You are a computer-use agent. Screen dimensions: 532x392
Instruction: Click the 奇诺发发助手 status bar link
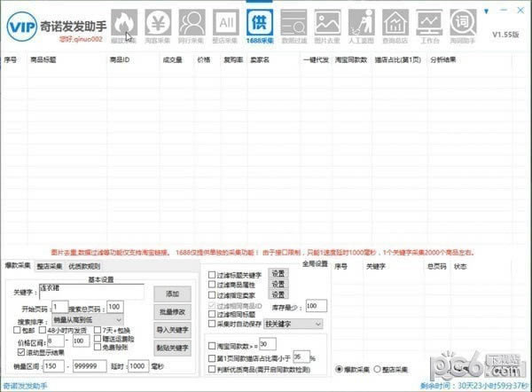tap(26, 386)
